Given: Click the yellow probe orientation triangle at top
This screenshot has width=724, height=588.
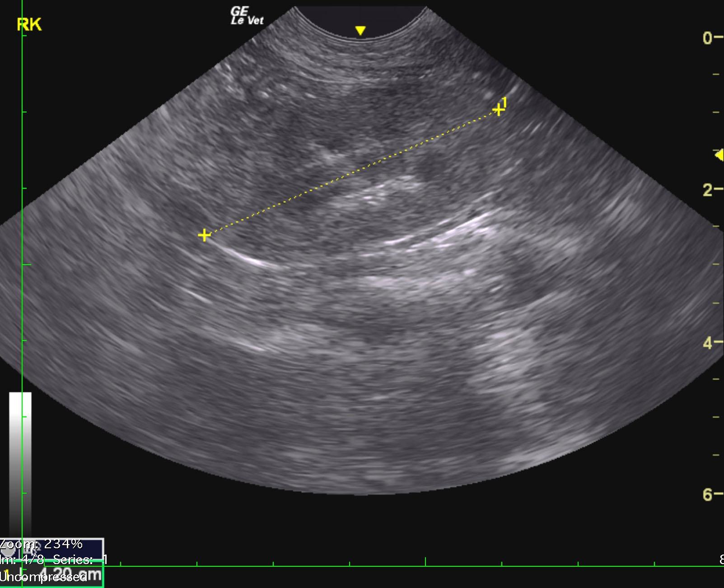Looking at the screenshot, I should tap(360, 31).
